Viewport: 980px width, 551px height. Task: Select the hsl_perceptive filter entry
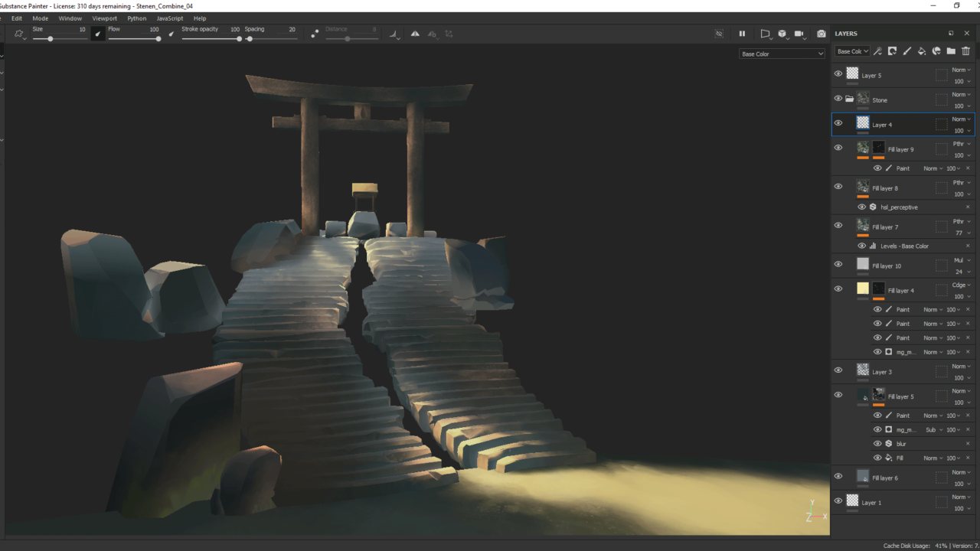[899, 207]
